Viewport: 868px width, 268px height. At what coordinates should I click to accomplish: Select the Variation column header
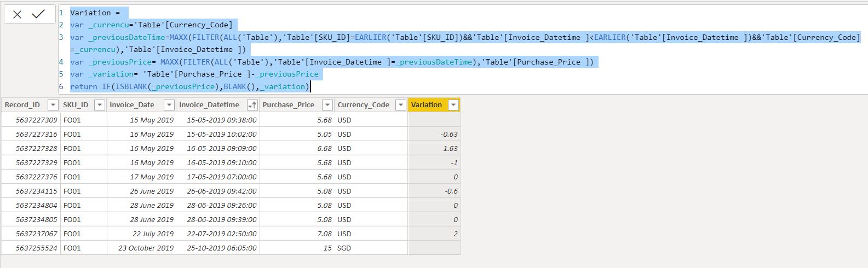tap(434, 105)
